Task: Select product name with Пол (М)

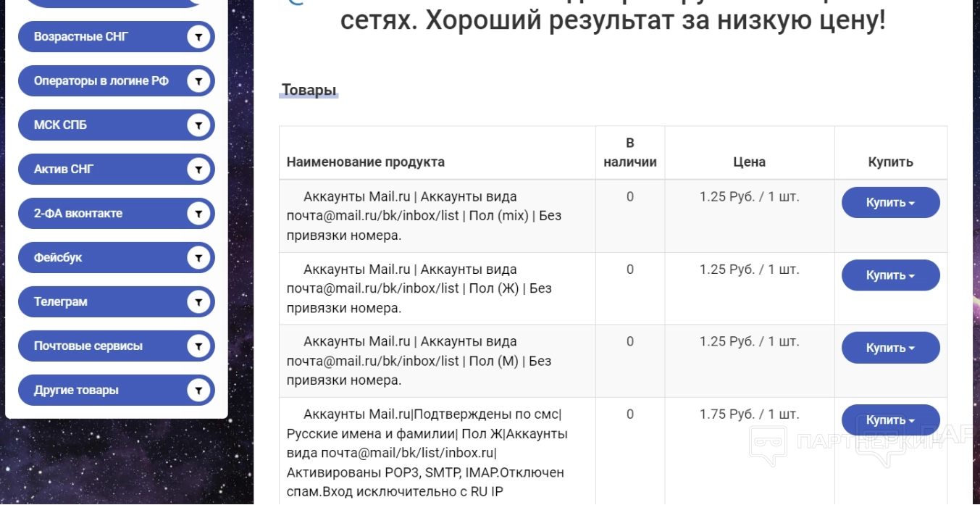Action: [419, 361]
